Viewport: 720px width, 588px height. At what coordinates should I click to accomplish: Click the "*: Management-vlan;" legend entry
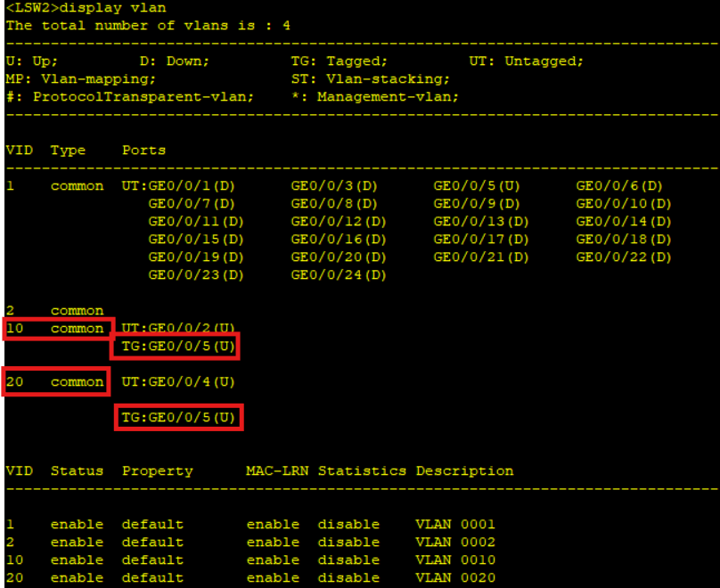[x=374, y=97]
